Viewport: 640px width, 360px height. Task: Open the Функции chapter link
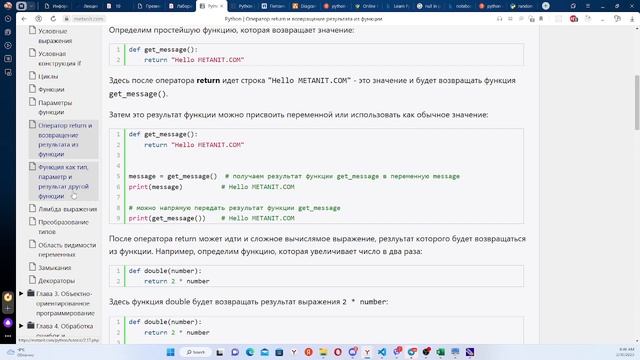pos(51,89)
